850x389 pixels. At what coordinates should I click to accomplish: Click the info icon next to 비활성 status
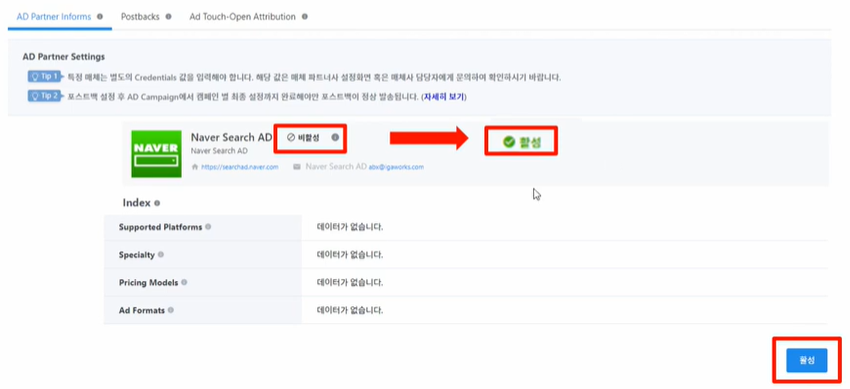pyautogui.click(x=335, y=138)
